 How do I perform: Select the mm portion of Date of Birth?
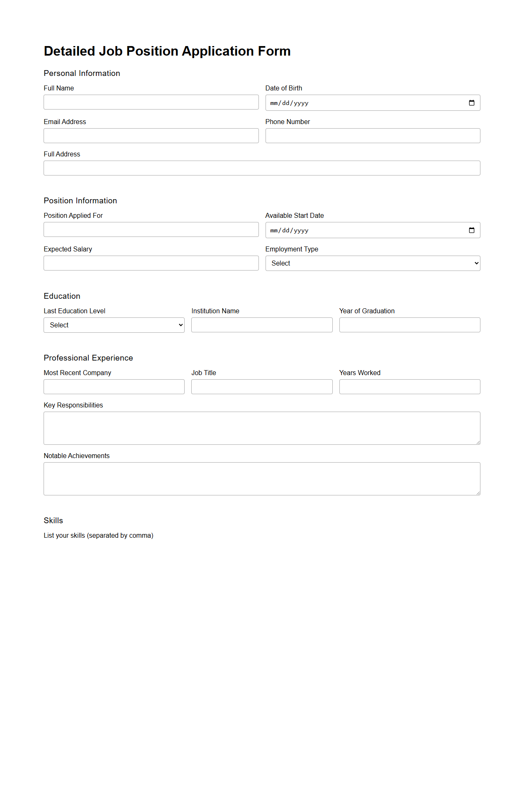click(x=274, y=102)
